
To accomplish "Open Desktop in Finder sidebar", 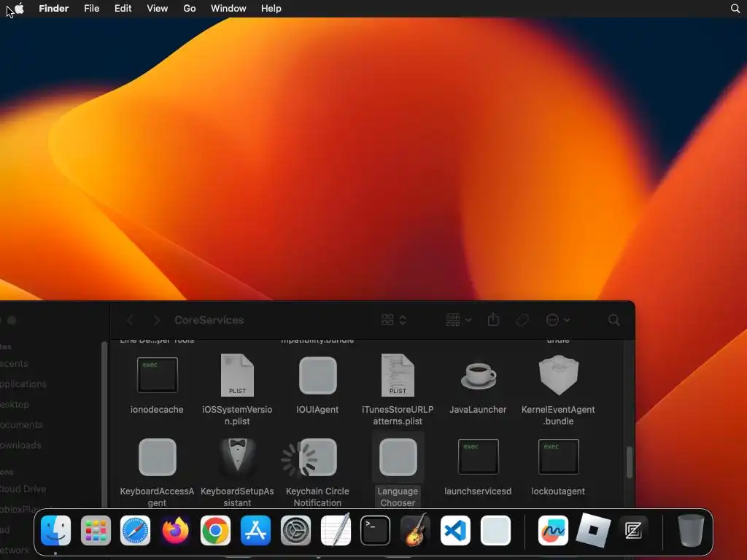I will [x=15, y=404].
